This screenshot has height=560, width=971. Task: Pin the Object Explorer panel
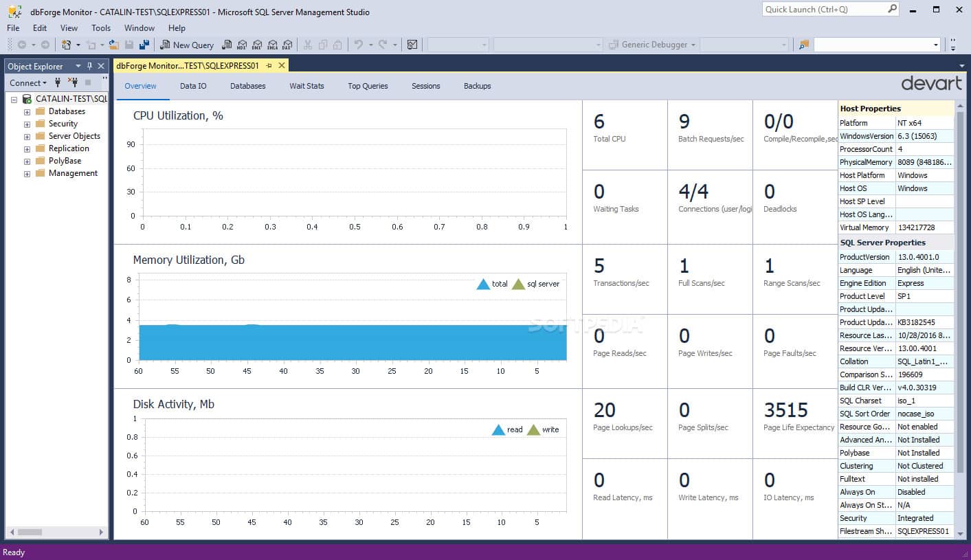(x=89, y=66)
